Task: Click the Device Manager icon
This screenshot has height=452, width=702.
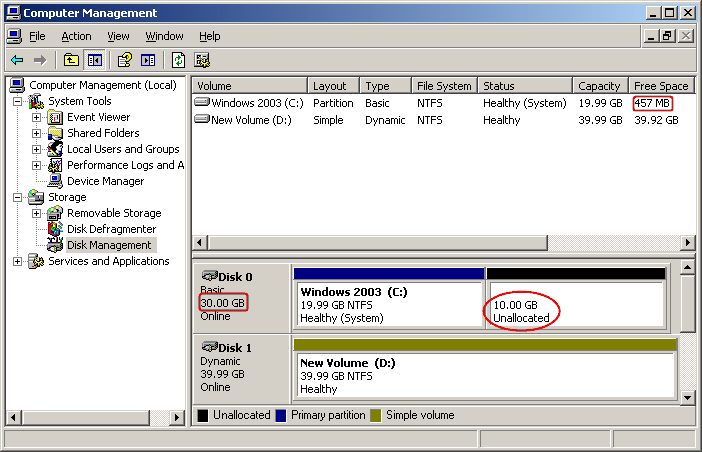Action: pyautogui.click(x=55, y=181)
